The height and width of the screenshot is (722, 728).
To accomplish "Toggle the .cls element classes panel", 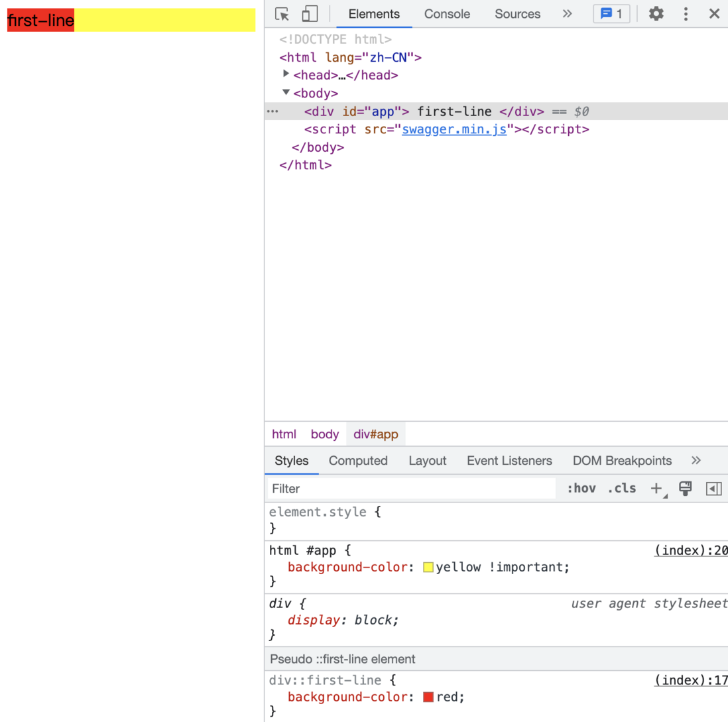I will tap(622, 489).
